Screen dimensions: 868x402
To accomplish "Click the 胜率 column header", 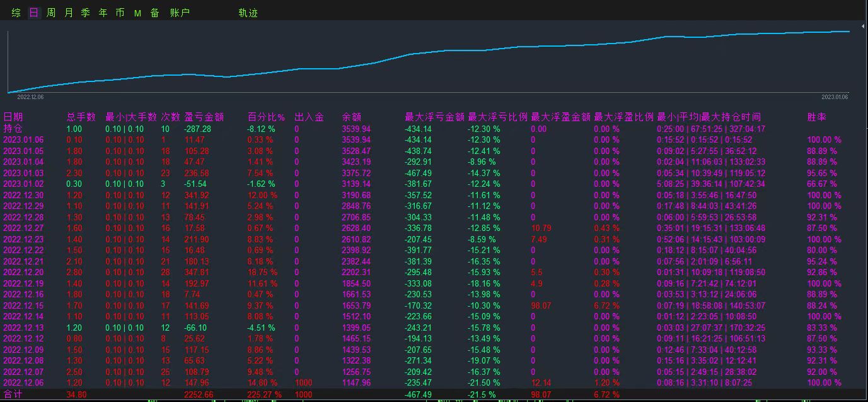I will click(817, 117).
